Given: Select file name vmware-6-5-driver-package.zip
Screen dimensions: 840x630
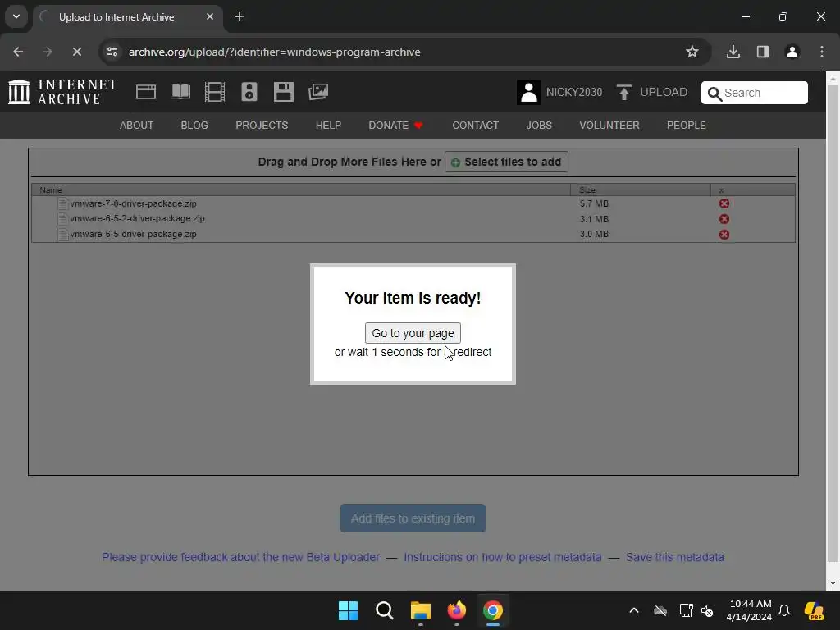Looking at the screenshot, I should [134, 234].
